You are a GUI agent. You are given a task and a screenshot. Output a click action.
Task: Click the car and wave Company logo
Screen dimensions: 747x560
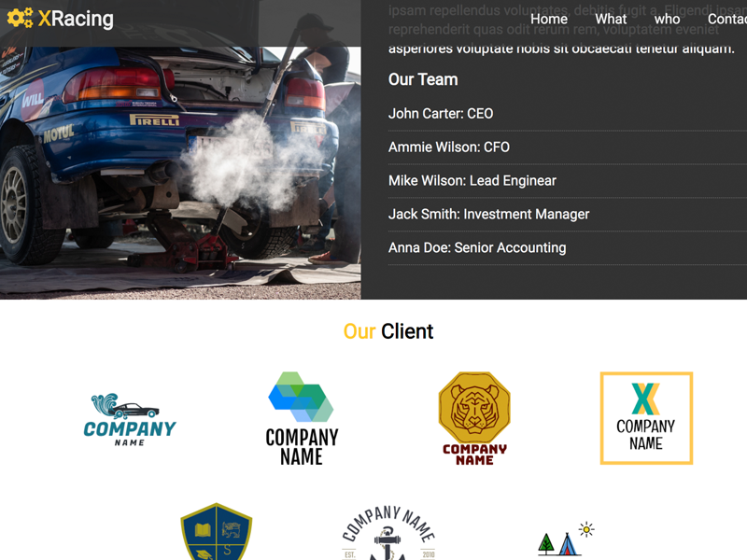click(x=130, y=419)
